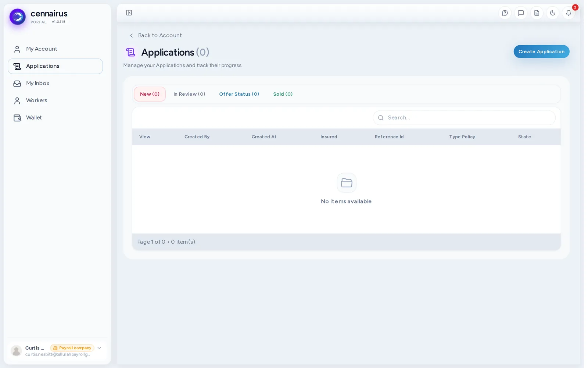Switch to the Offer Status (0) tab
This screenshot has width=588, height=368.
239,94
